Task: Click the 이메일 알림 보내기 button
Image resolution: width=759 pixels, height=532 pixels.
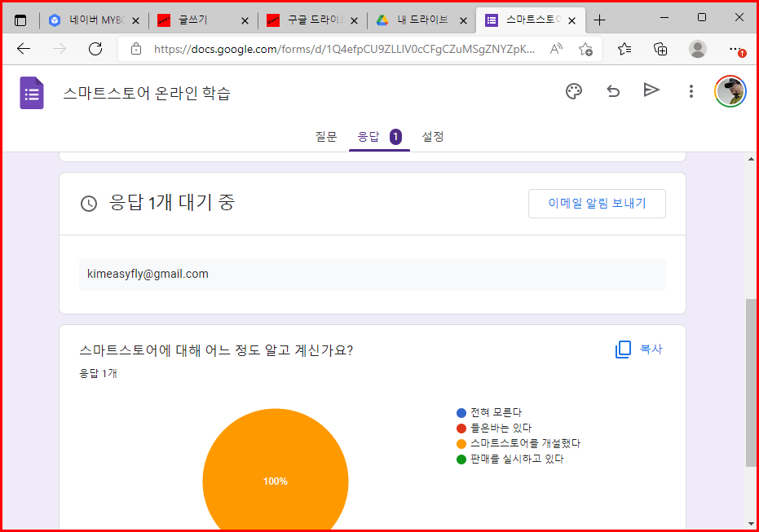Action: [597, 204]
